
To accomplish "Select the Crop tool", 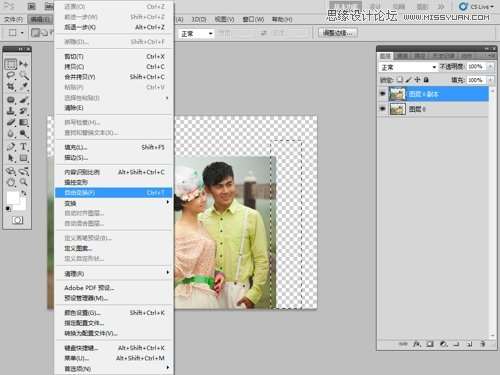I will tap(11, 86).
